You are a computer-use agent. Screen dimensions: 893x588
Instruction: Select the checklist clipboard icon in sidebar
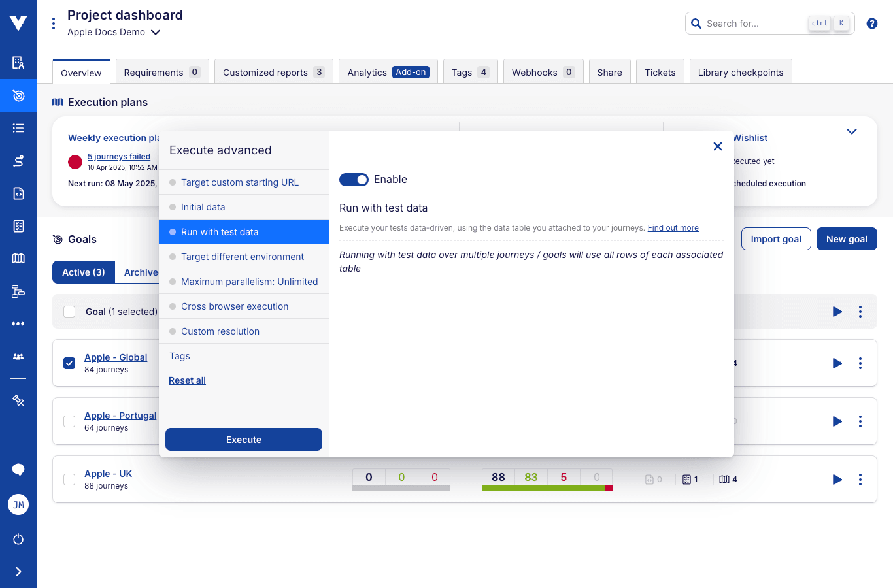[18, 226]
